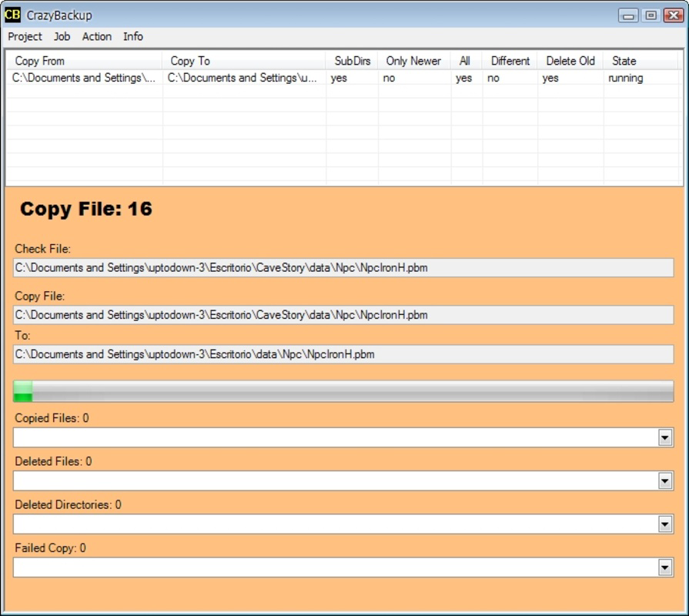Expand the Deleted Files dropdown

[665, 480]
